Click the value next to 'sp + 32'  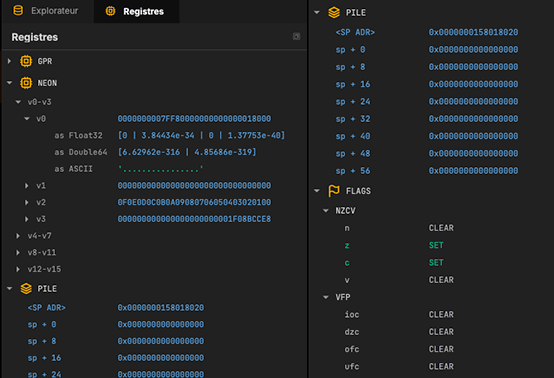coord(473,119)
